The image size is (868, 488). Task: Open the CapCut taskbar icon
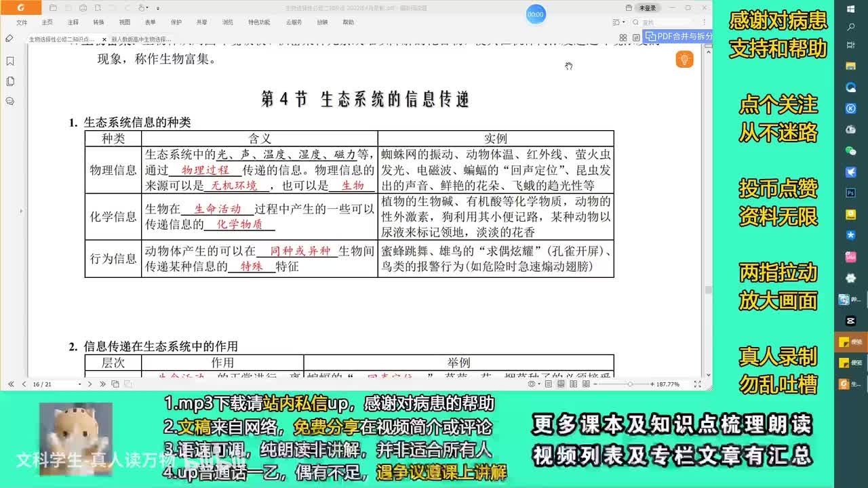851,320
